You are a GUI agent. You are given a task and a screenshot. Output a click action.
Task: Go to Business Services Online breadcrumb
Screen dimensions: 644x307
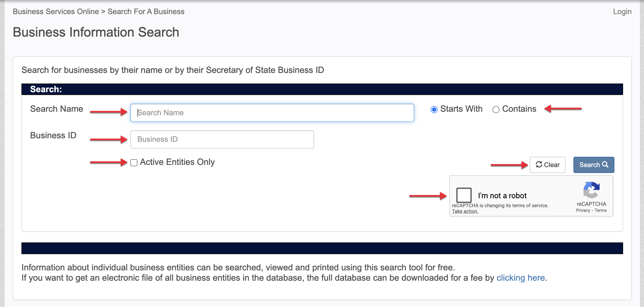(56, 12)
